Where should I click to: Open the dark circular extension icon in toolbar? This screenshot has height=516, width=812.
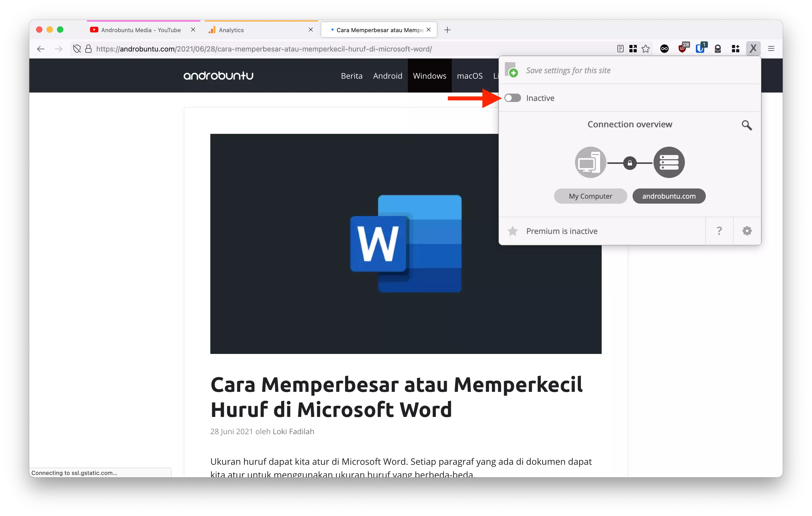click(x=664, y=49)
